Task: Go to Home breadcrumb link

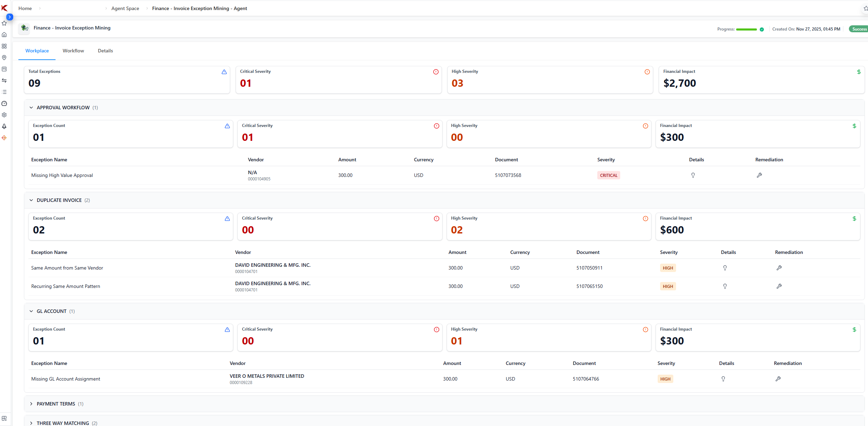Action: tap(25, 8)
